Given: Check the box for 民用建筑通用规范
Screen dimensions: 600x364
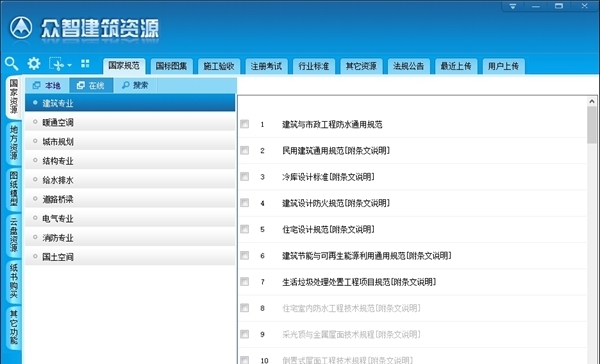Looking at the screenshot, I should point(245,150).
